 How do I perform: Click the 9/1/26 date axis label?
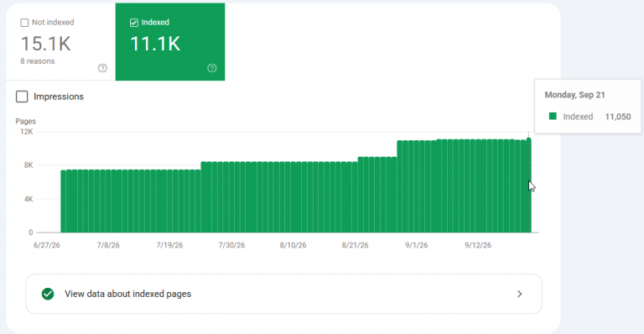point(417,245)
